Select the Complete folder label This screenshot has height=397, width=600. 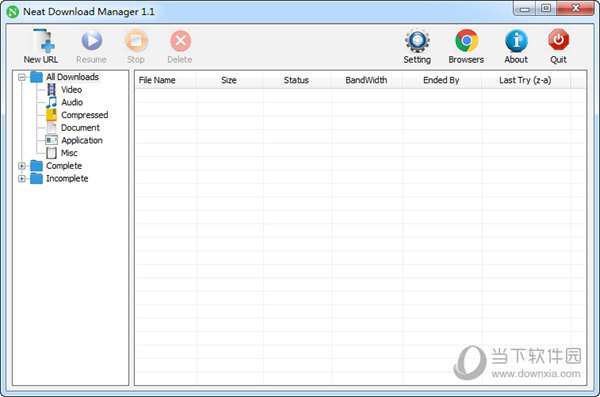[64, 166]
